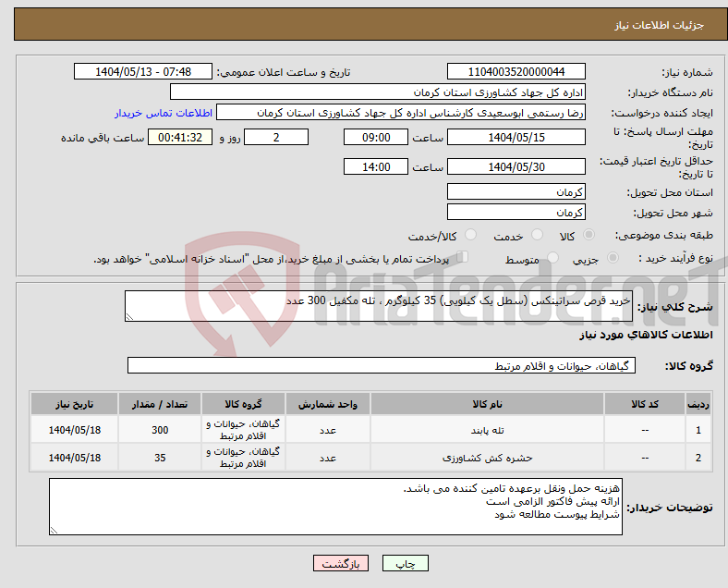Open اطلاعات تماس خریدار link
Image resolution: width=728 pixels, height=588 pixels.
click(164, 113)
